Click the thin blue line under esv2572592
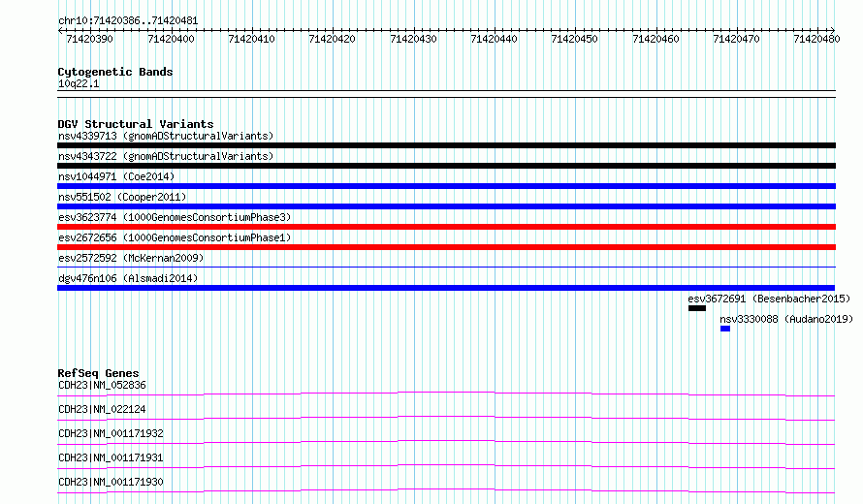Screen dimensions: 863x504 (446, 268)
